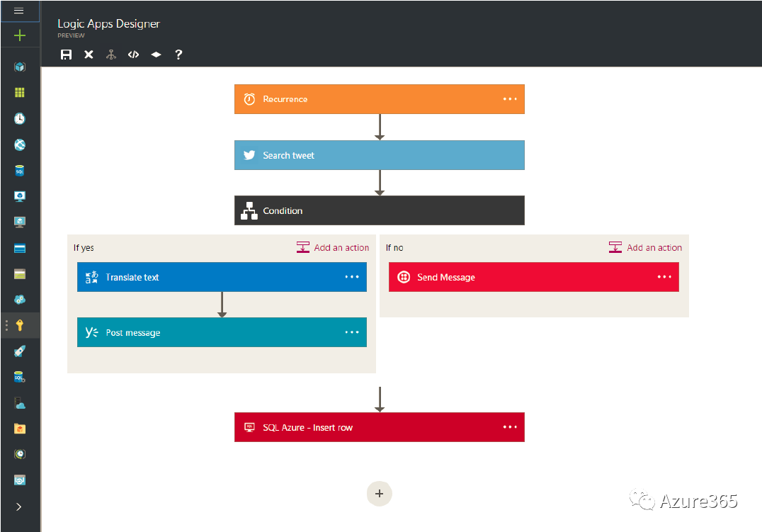Click the question mark Help icon

(x=178, y=55)
